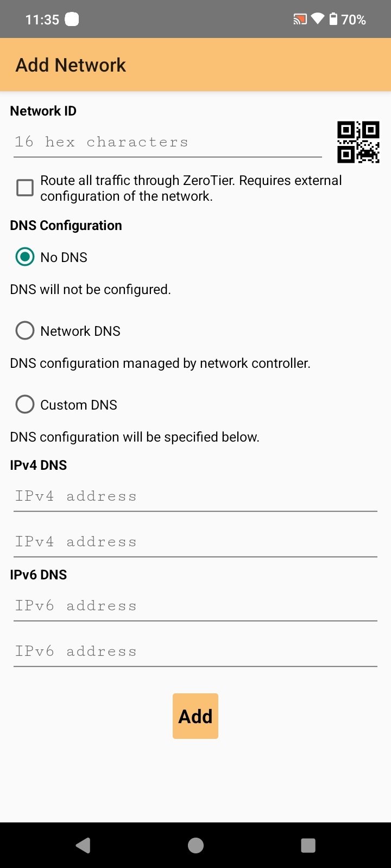Select the Network DNS radio option

click(25, 331)
